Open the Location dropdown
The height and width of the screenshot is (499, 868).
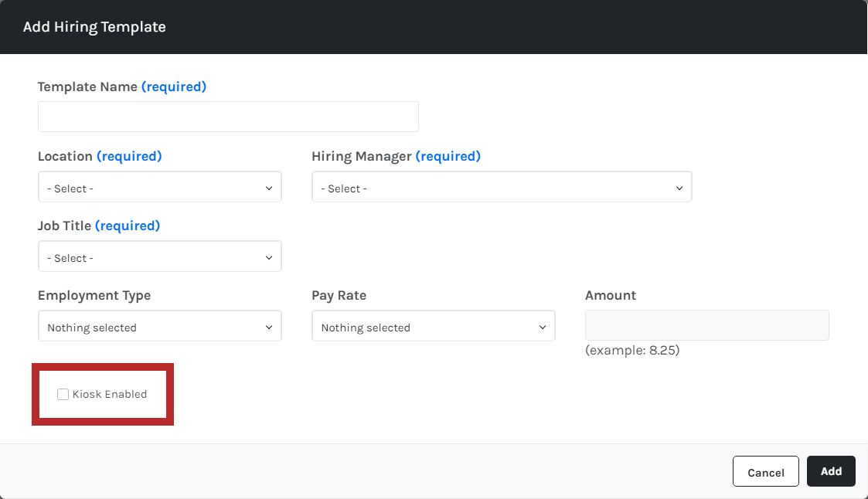(160, 187)
